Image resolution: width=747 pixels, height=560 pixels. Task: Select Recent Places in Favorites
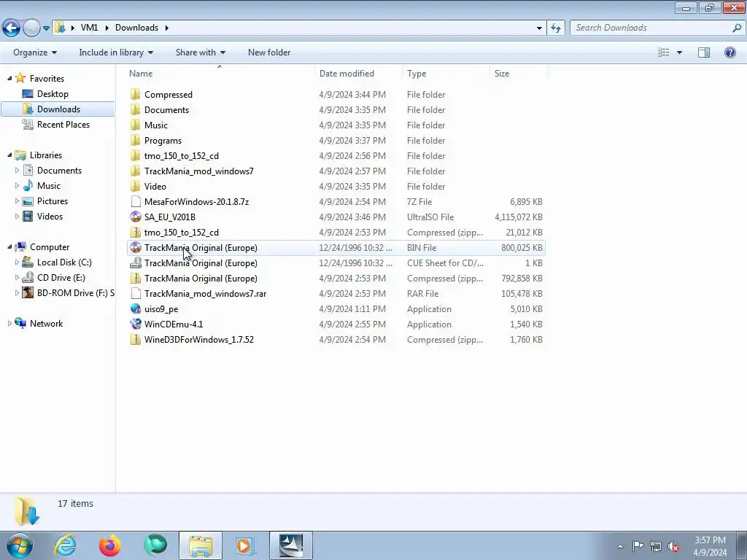[x=63, y=124]
